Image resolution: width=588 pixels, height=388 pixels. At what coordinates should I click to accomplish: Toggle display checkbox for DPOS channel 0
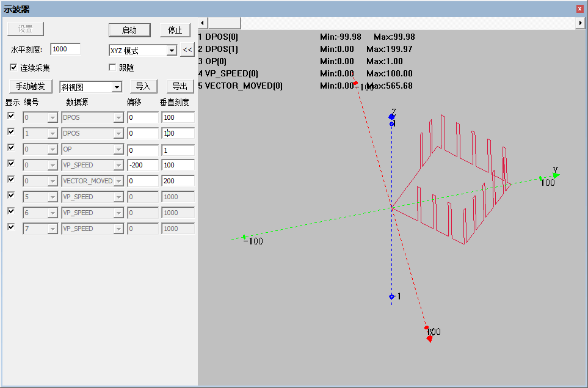click(x=11, y=116)
